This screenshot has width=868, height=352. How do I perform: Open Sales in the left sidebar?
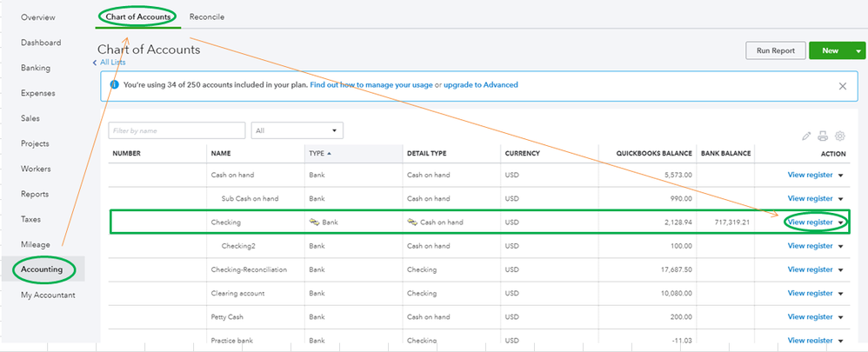30,118
